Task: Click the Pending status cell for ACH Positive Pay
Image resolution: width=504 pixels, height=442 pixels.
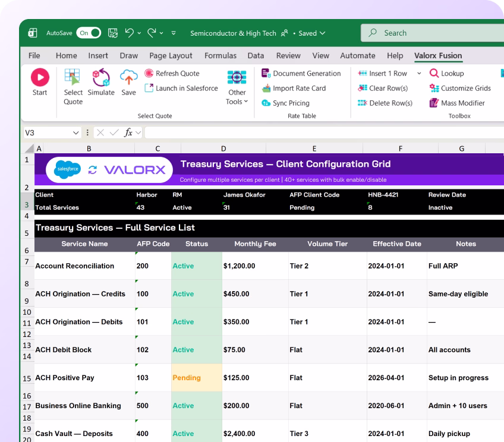Action: pyautogui.click(x=196, y=377)
